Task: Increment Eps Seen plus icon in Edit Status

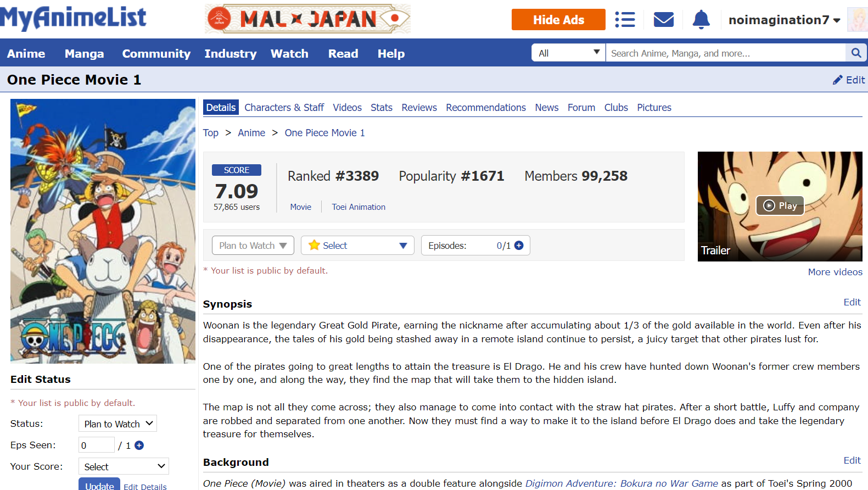Action: click(139, 446)
